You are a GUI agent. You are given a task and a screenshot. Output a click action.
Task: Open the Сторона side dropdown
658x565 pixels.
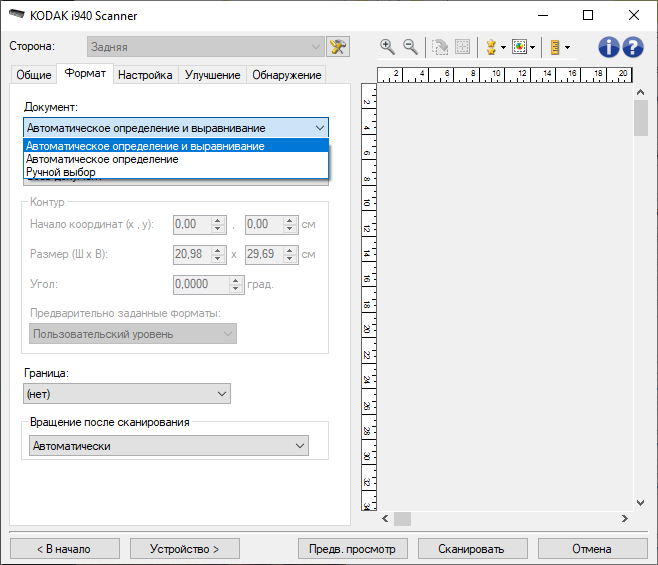pyautogui.click(x=206, y=47)
